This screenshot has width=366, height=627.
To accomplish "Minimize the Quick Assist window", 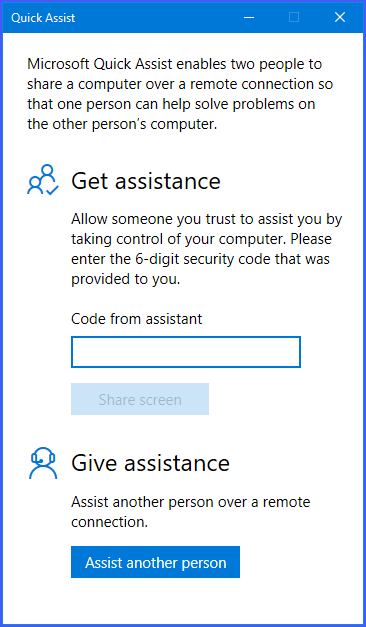I will coord(249,17).
